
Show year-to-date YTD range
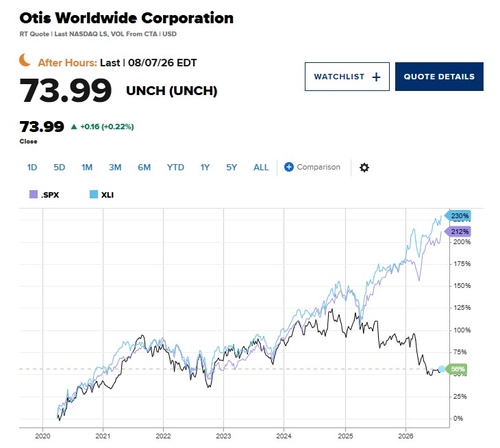pyautogui.click(x=175, y=167)
